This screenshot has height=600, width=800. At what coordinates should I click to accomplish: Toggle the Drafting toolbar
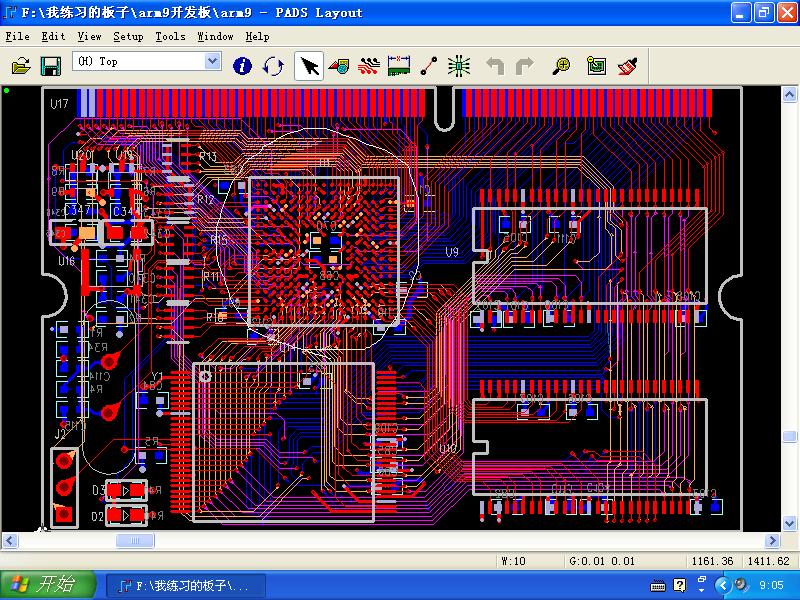point(339,66)
